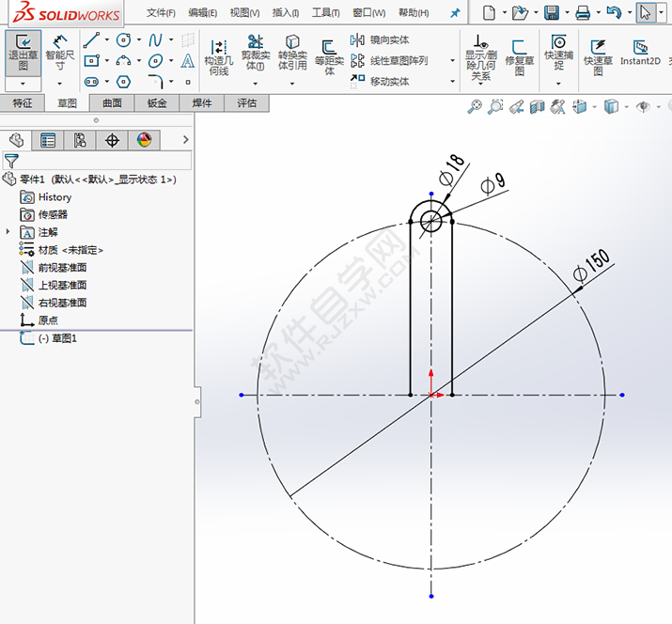This screenshot has width=672, height=624.
Task: Click Offset Entities (等距实体)
Action: click(329, 58)
